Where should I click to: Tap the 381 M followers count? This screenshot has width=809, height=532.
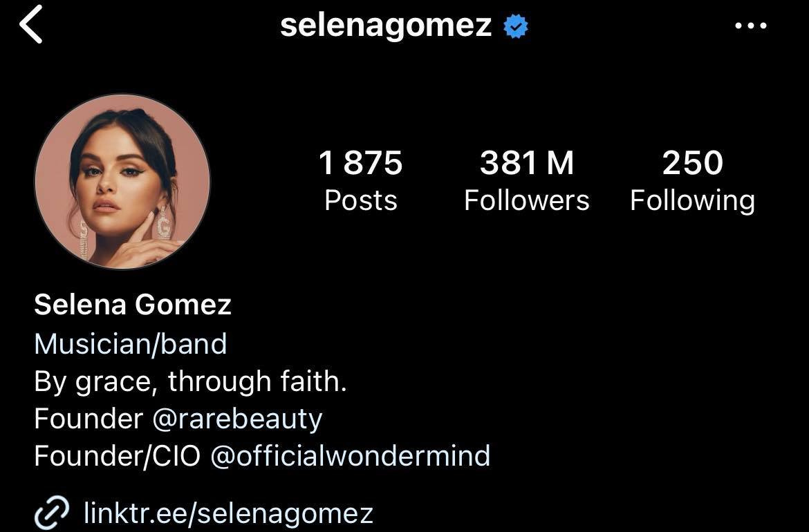527,163
